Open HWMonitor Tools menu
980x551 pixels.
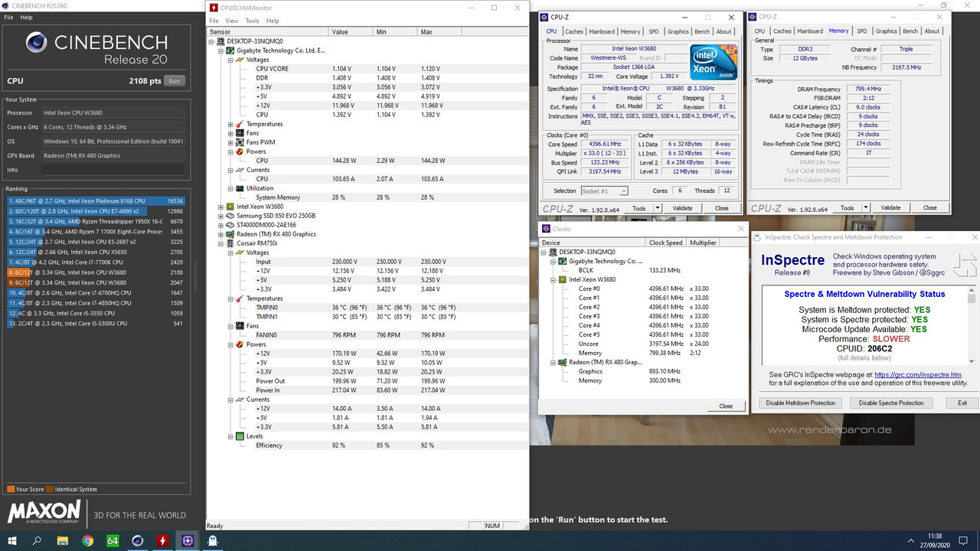tap(252, 21)
